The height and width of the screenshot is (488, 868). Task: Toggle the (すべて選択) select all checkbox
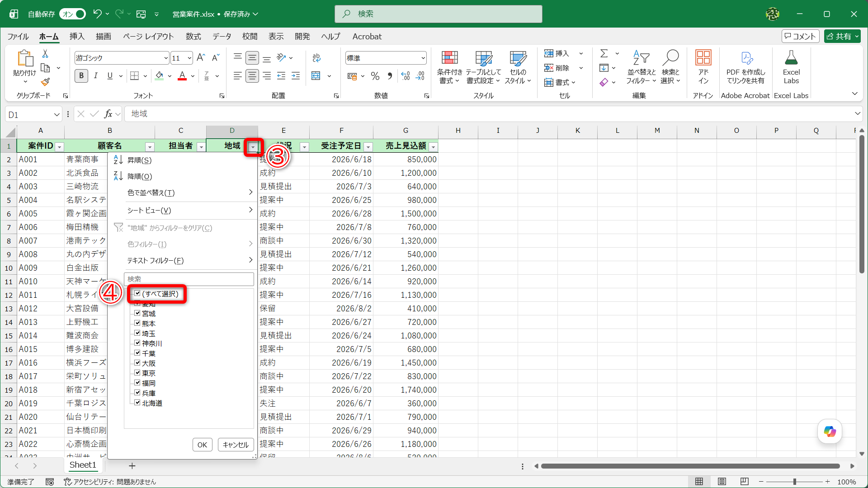[137, 294]
